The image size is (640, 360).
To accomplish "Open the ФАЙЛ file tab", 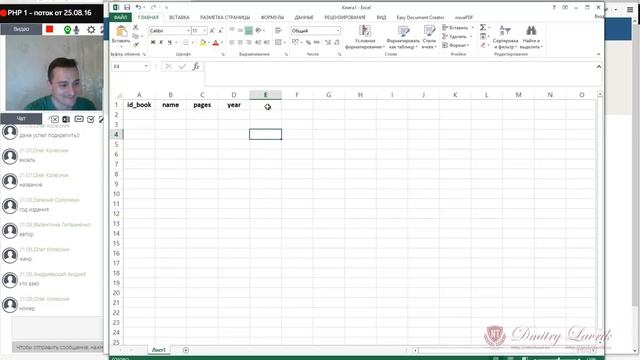I will click(x=120, y=18).
